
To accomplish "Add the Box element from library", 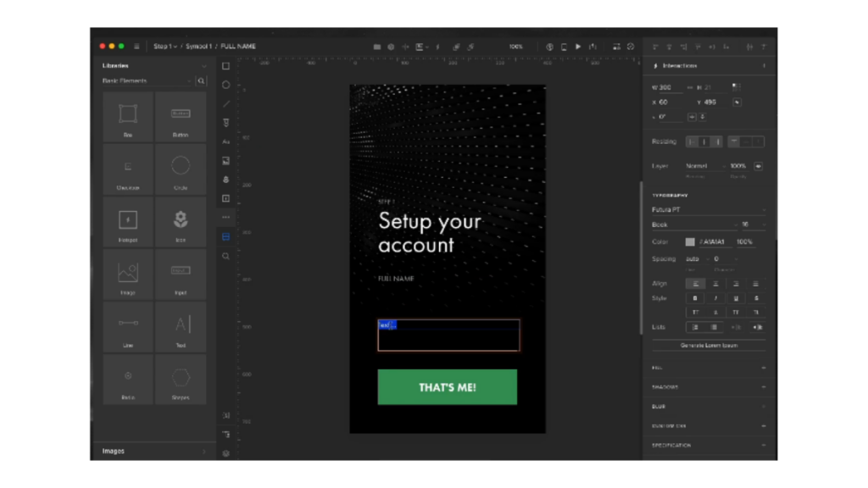I will (x=128, y=117).
